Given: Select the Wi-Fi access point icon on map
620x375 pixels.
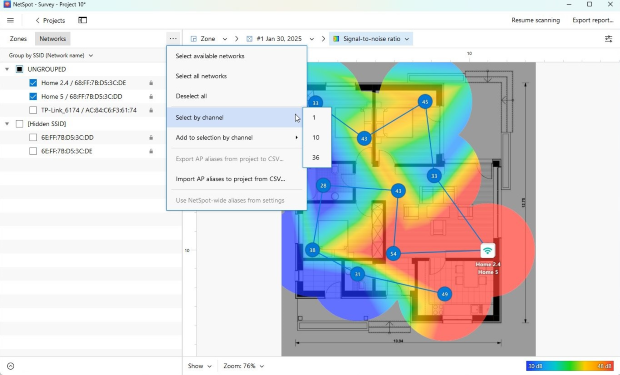Looking at the screenshot, I should (488, 250).
